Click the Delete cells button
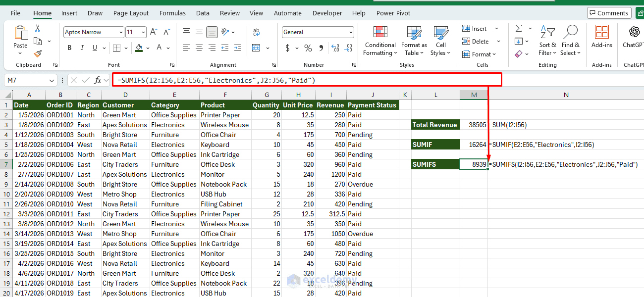 (476, 42)
